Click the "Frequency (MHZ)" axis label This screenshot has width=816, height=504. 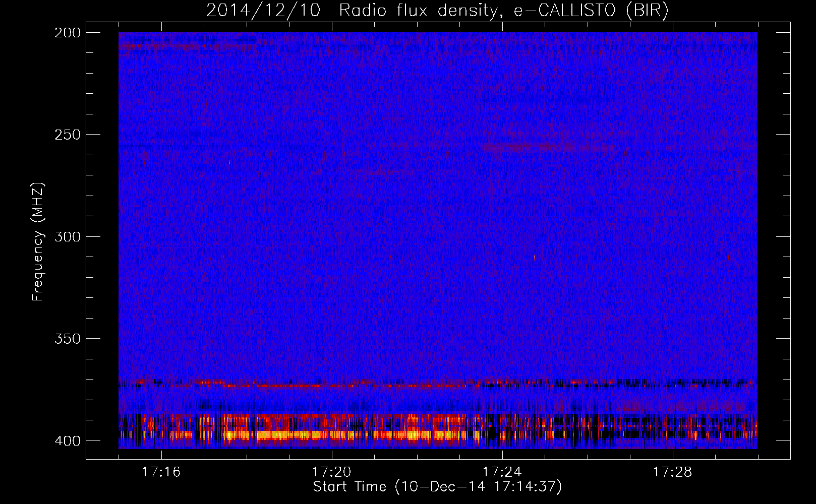pos(38,242)
